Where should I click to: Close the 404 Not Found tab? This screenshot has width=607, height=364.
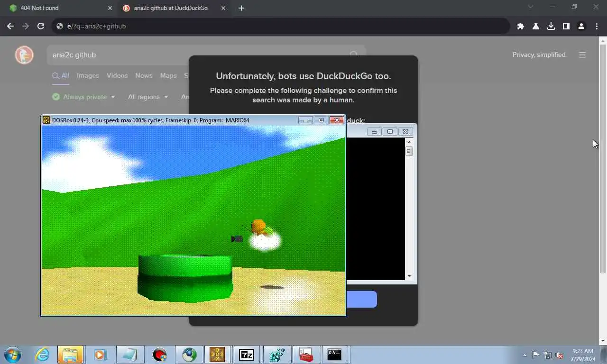click(110, 8)
